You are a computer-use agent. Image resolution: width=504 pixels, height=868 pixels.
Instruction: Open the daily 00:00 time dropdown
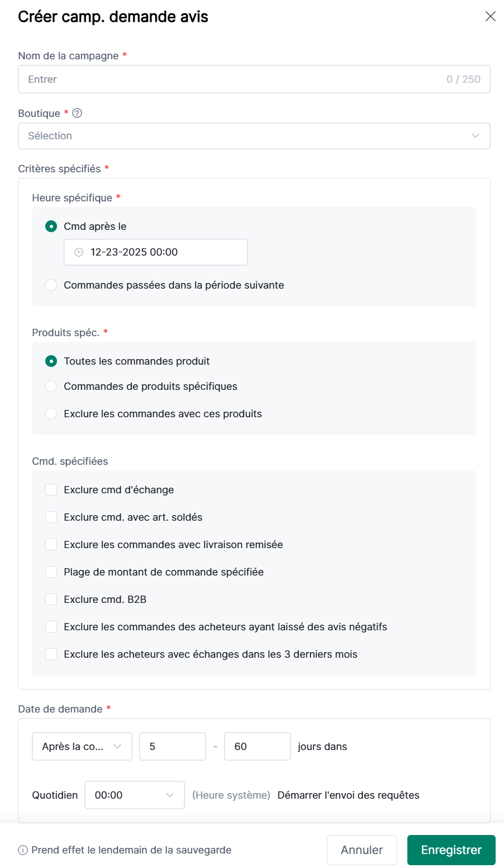click(x=134, y=795)
